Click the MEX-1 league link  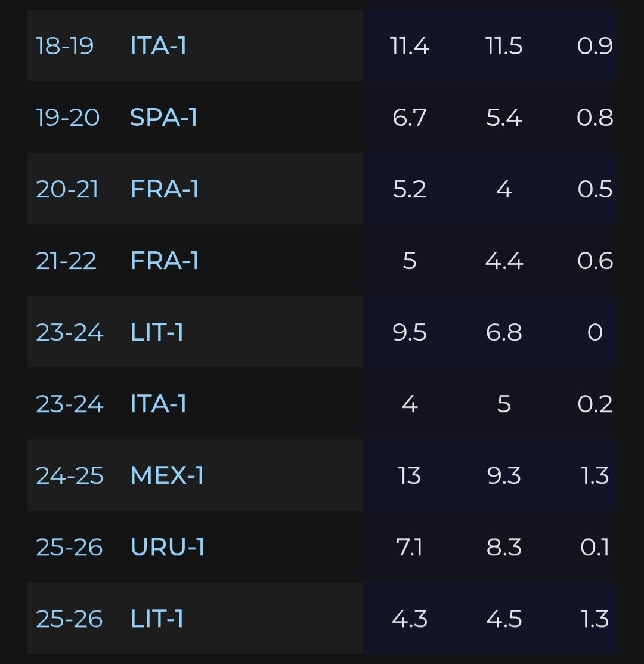point(167,475)
